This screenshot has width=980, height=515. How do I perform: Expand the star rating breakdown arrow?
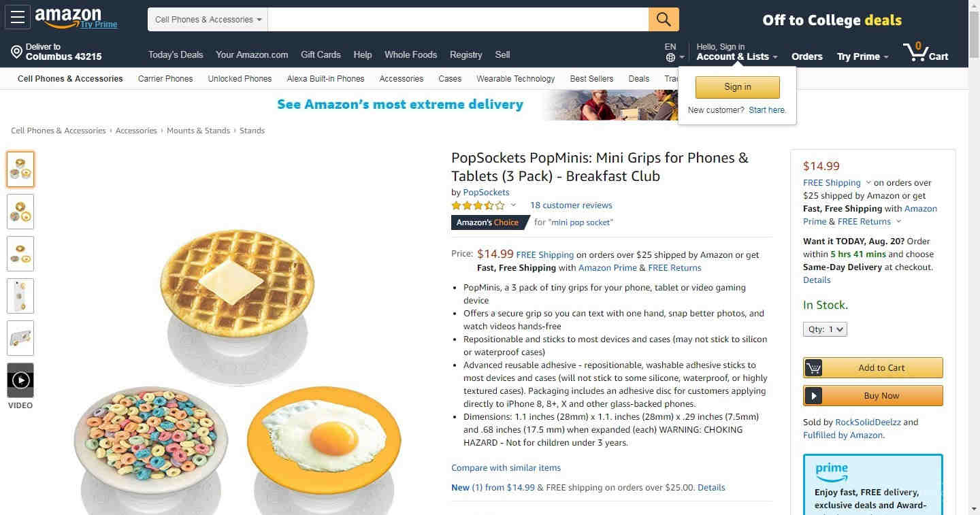pyautogui.click(x=513, y=205)
